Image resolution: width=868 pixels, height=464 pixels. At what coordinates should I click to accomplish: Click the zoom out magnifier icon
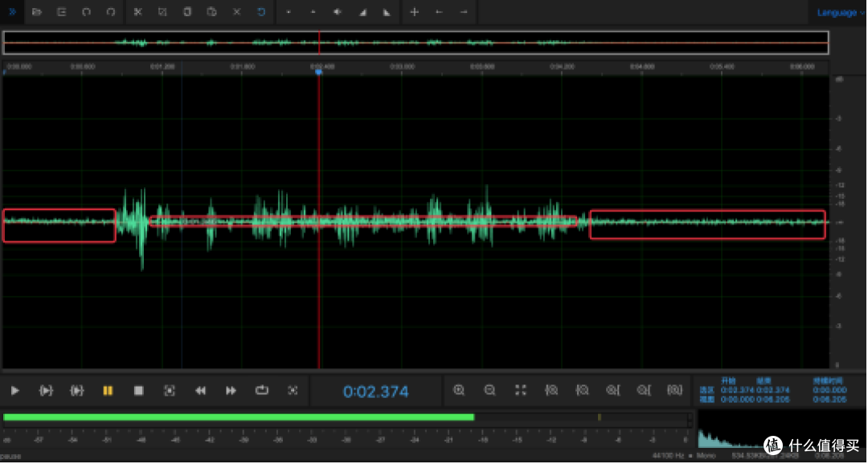[x=490, y=390]
